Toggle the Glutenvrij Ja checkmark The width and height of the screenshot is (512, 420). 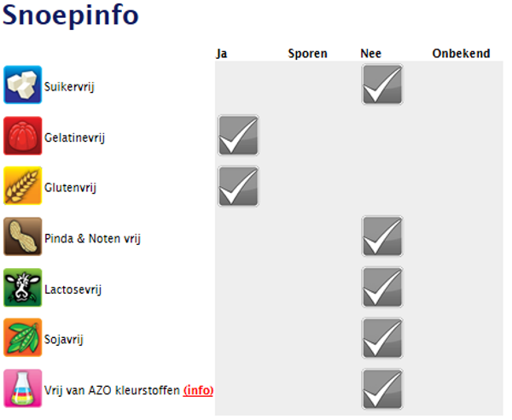(238, 186)
